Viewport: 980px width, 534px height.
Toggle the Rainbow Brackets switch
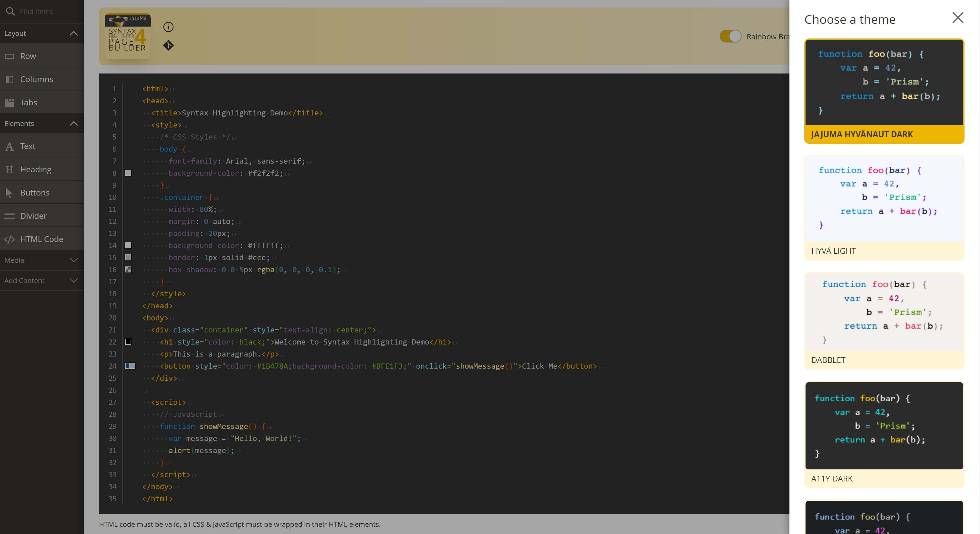point(730,36)
